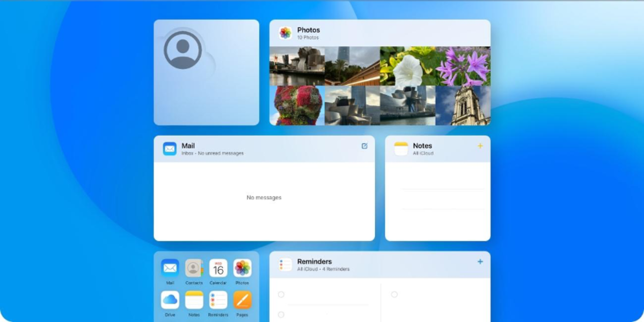Click the Mail widget title

pos(188,145)
